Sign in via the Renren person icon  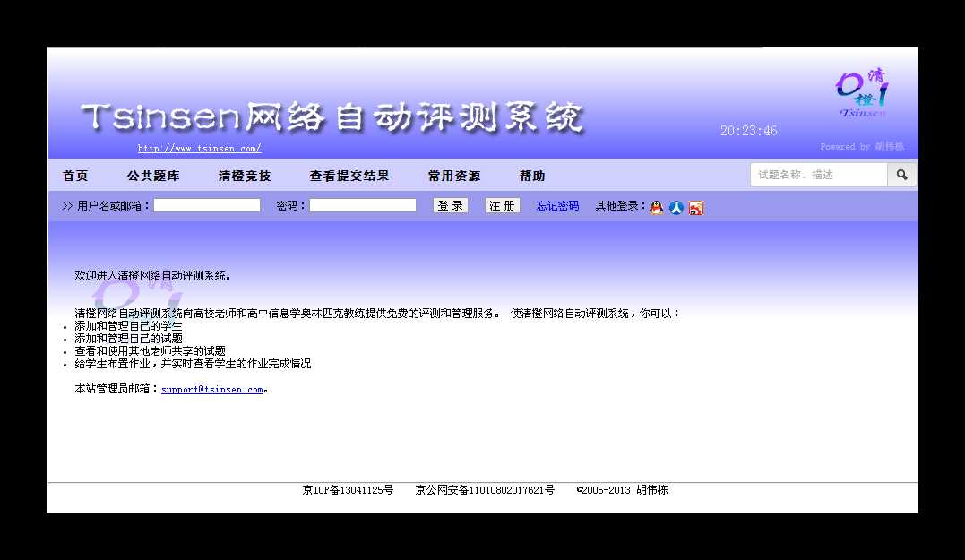[675, 207]
